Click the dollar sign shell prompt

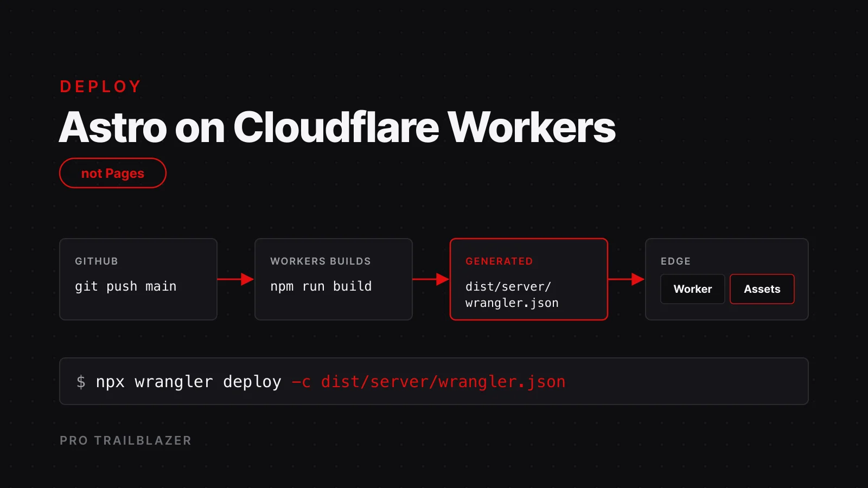(x=81, y=382)
